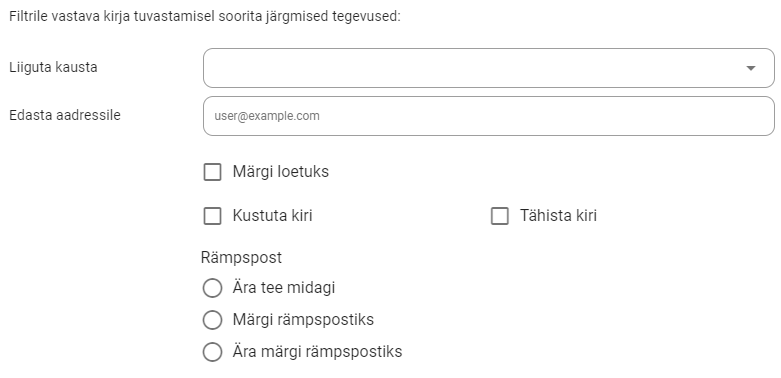
Task: Tick the Kustuta kiri checkbox
Action: [213, 216]
